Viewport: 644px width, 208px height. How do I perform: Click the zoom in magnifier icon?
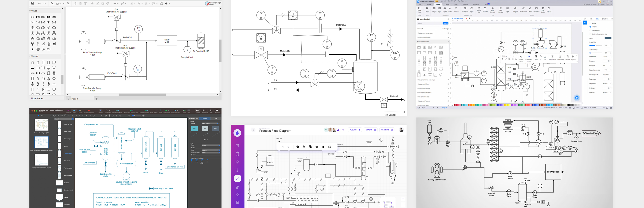pyautogui.click(x=68, y=4)
